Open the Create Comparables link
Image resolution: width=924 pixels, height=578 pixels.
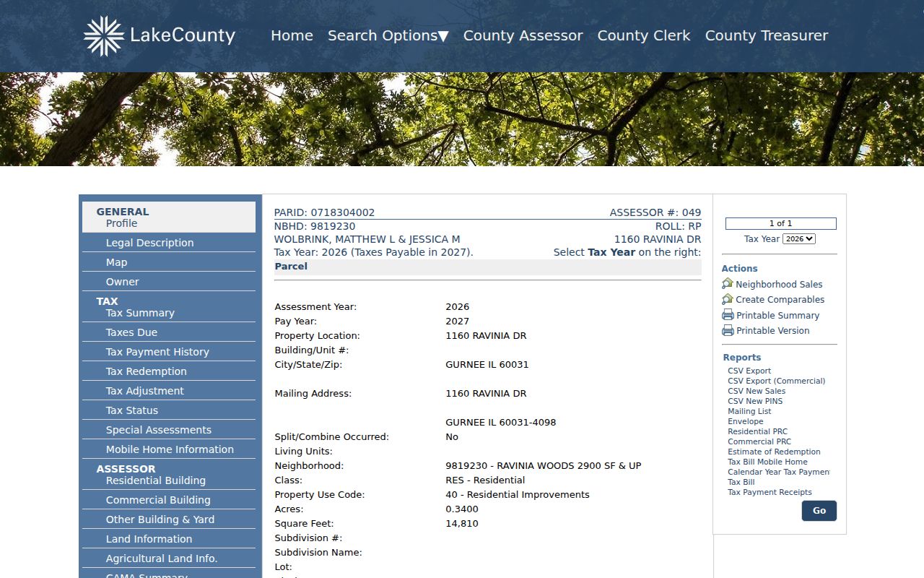pyautogui.click(x=780, y=300)
